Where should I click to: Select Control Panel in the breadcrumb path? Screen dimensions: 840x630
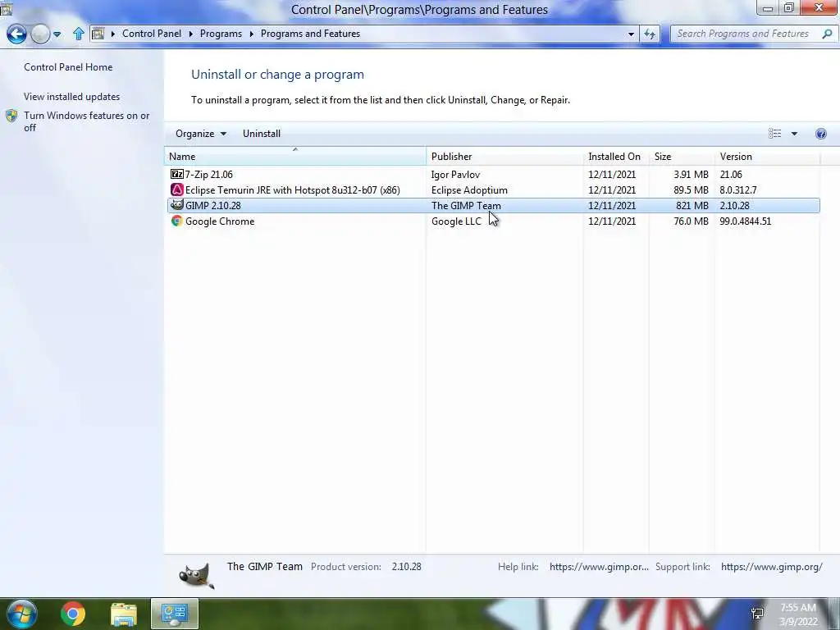pos(152,33)
